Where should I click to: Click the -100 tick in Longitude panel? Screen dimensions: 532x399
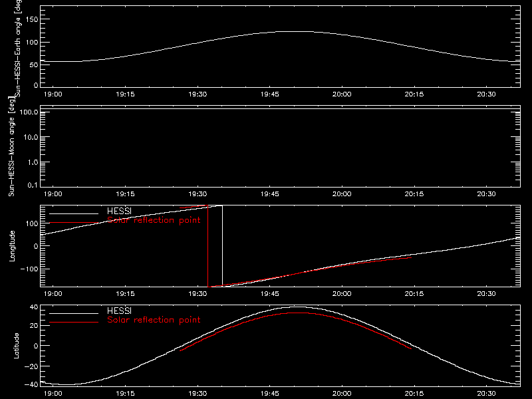coord(29,269)
